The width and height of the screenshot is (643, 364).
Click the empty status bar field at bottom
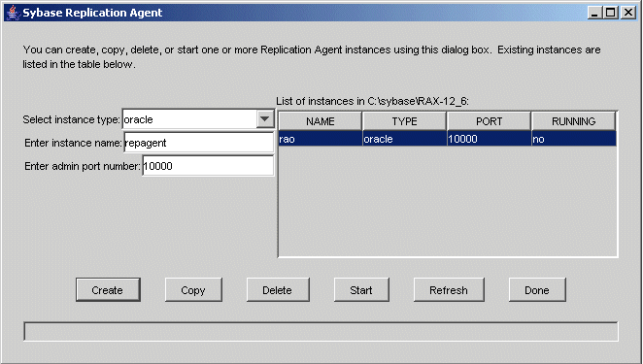tap(321, 331)
